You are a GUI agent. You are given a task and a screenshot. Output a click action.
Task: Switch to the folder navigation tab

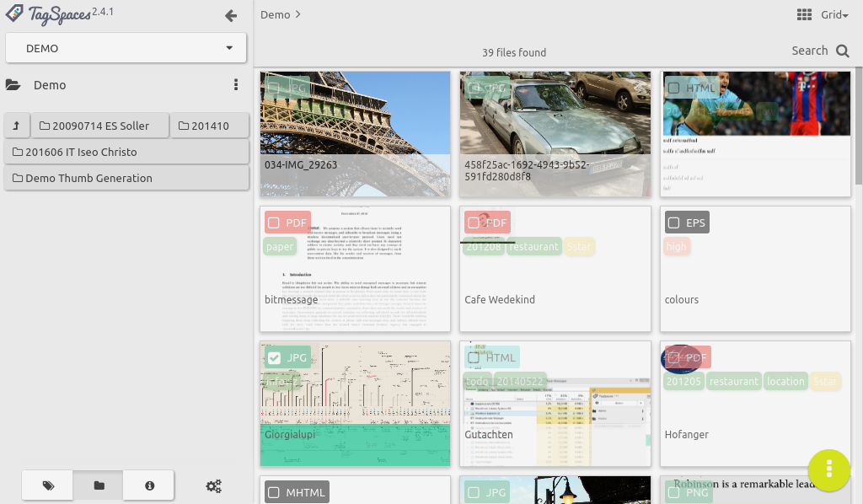pyautogui.click(x=99, y=485)
